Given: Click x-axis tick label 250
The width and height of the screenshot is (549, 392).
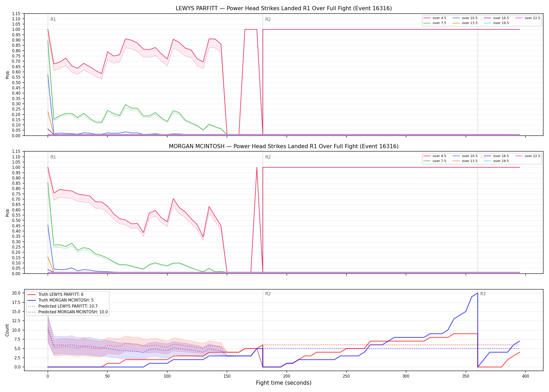Looking at the screenshot, I should [346, 376].
